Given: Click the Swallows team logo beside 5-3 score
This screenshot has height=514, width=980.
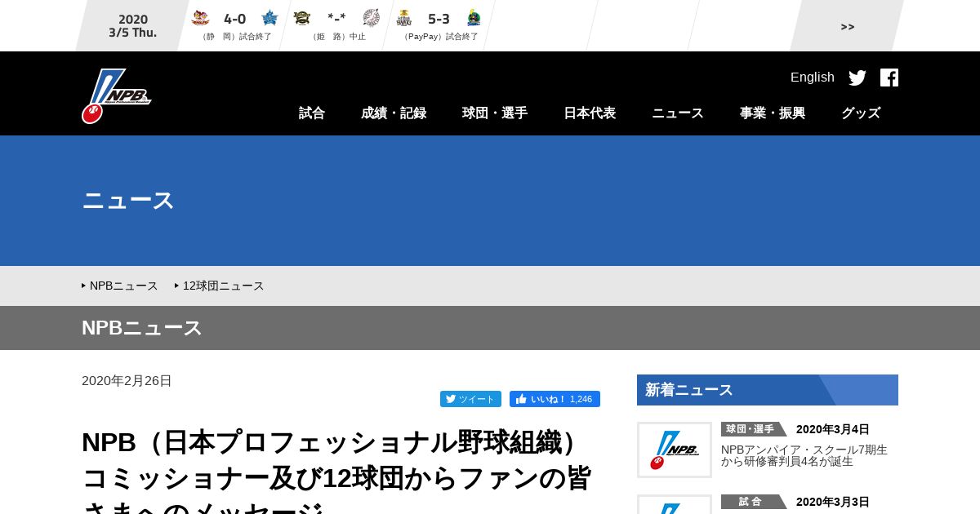Looking at the screenshot, I should click(474, 18).
